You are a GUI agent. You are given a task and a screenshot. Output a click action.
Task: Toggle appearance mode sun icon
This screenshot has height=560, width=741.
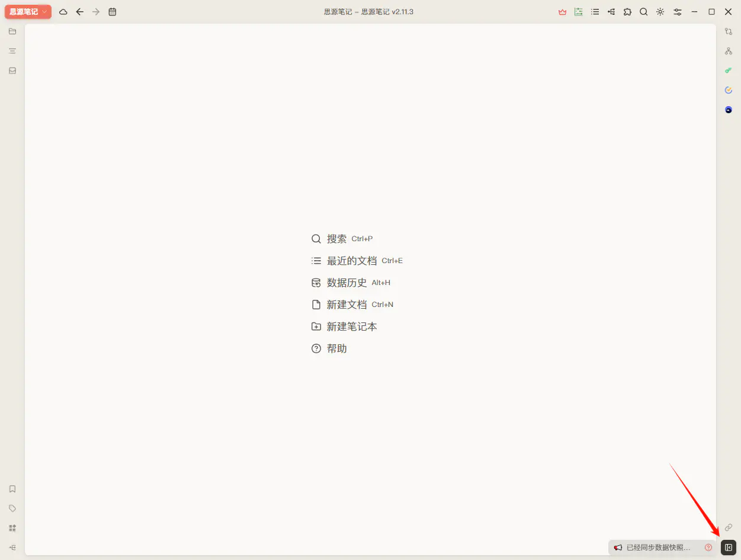click(660, 12)
